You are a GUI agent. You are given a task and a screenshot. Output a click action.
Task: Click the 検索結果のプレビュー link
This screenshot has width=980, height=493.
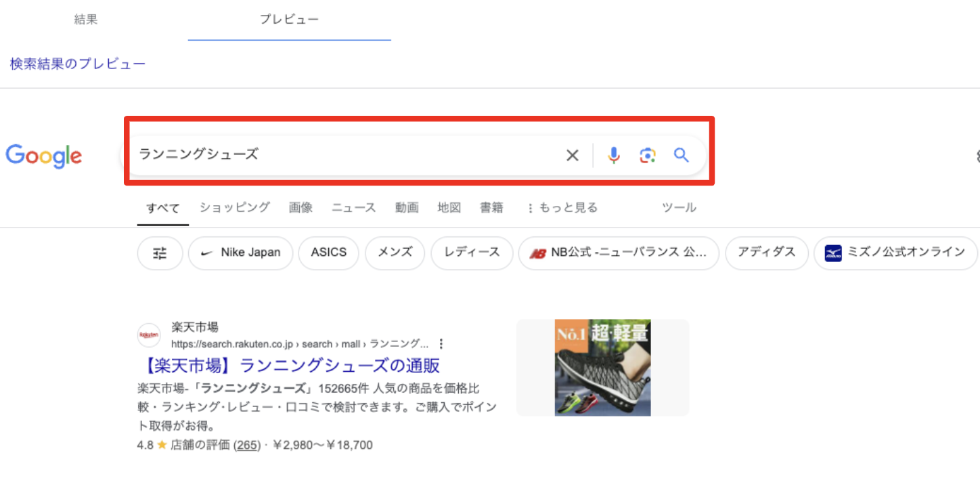78,64
